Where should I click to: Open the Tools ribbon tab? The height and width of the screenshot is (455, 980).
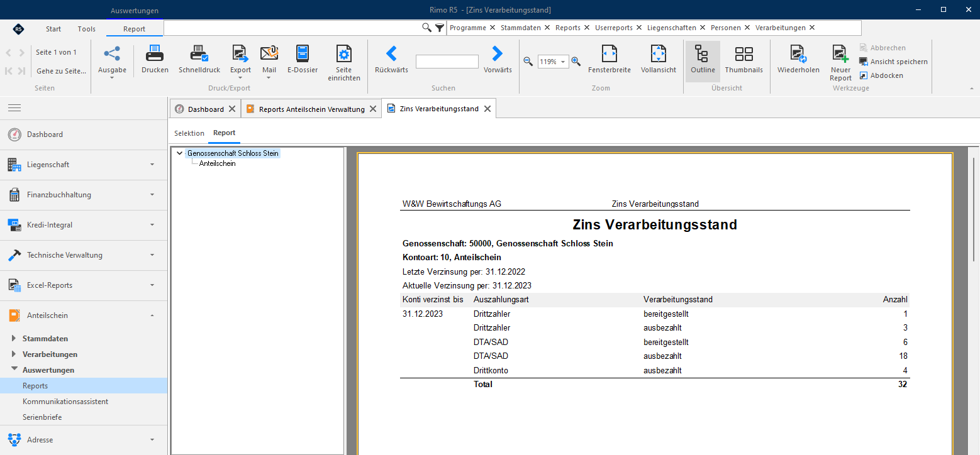[x=87, y=29]
